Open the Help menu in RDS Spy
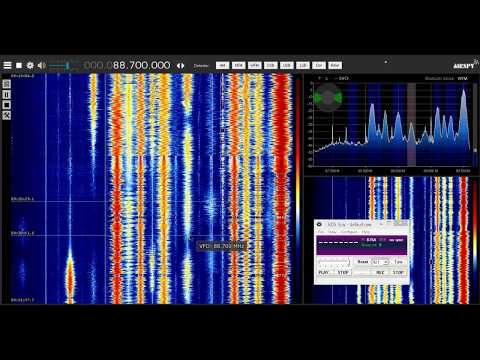Image resolution: width=480 pixels, height=360 pixels. click(x=366, y=232)
